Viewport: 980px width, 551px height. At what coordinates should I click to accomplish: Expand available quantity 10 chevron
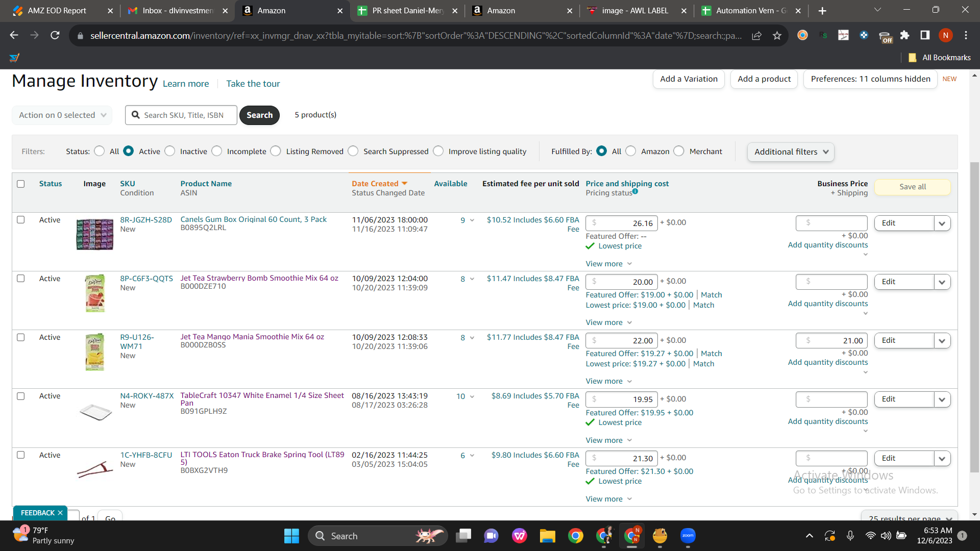coord(472,396)
